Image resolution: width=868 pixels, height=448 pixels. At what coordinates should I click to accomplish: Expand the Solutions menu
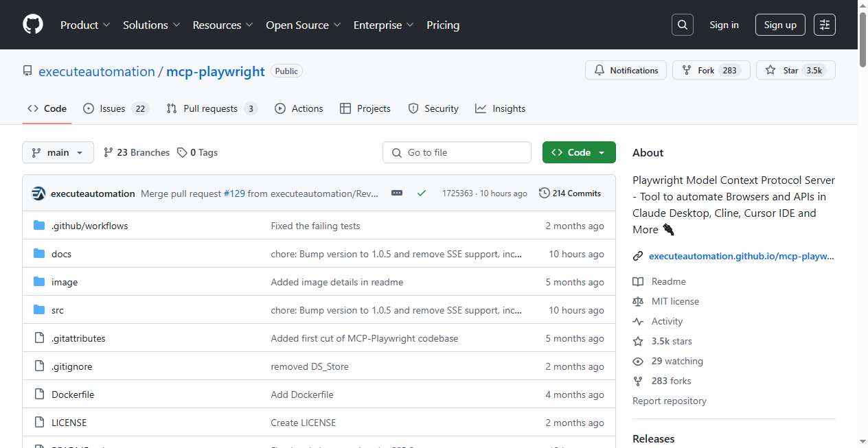coord(152,25)
